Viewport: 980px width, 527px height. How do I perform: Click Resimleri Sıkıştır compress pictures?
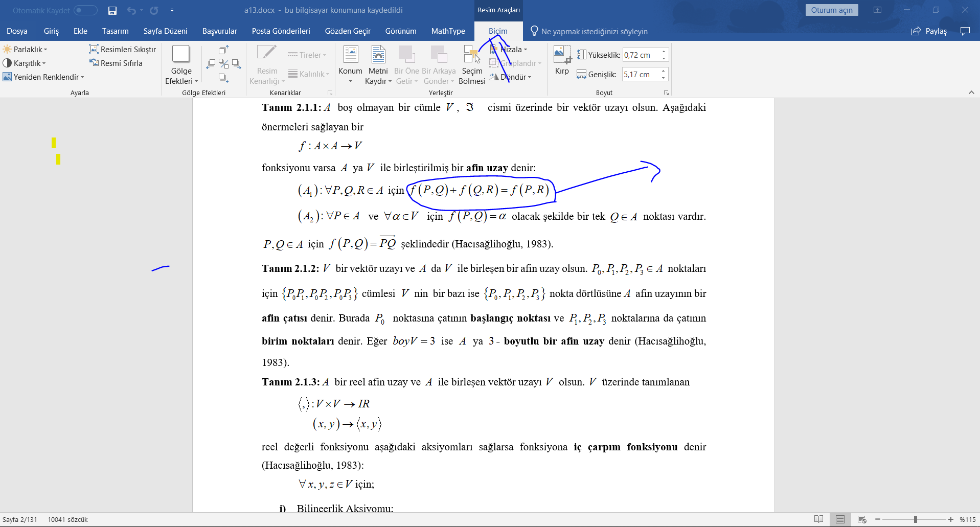(123, 50)
